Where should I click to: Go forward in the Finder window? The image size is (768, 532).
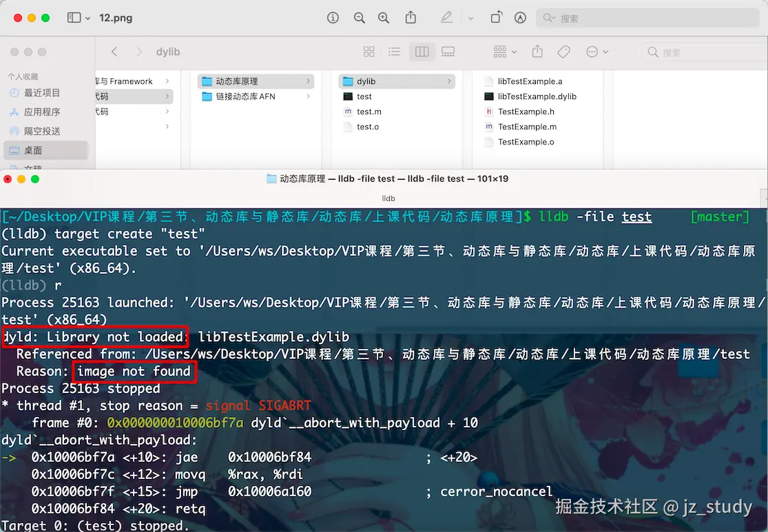[x=139, y=52]
